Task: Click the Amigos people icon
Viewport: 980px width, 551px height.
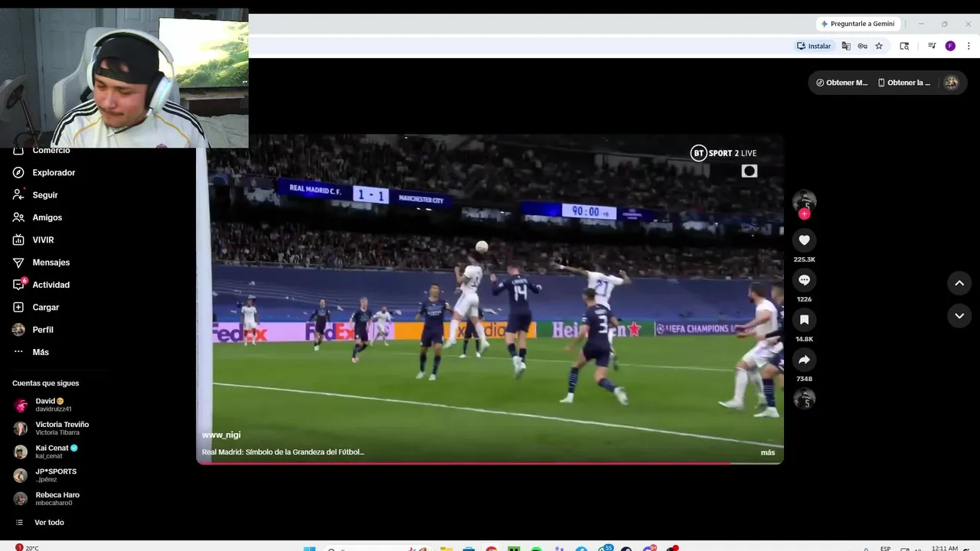Action: [18, 217]
